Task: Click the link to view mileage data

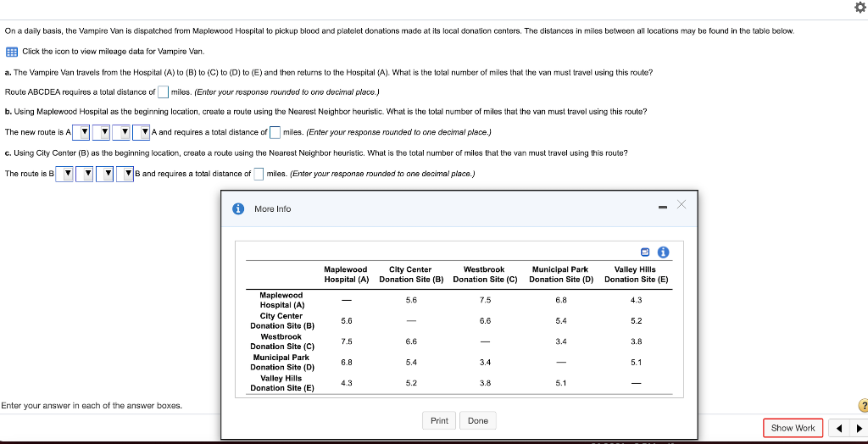Action: [x=114, y=52]
